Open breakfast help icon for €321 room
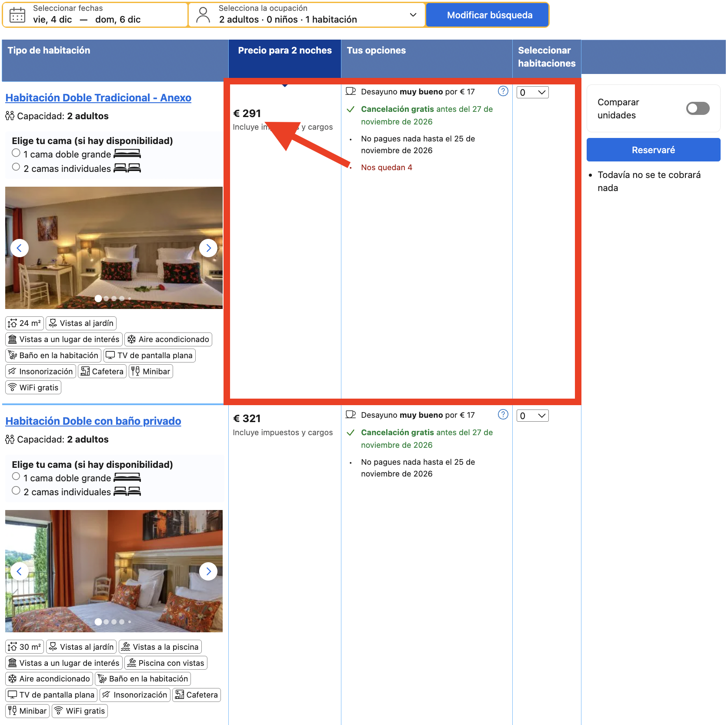728x725 pixels. [x=503, y=414]
